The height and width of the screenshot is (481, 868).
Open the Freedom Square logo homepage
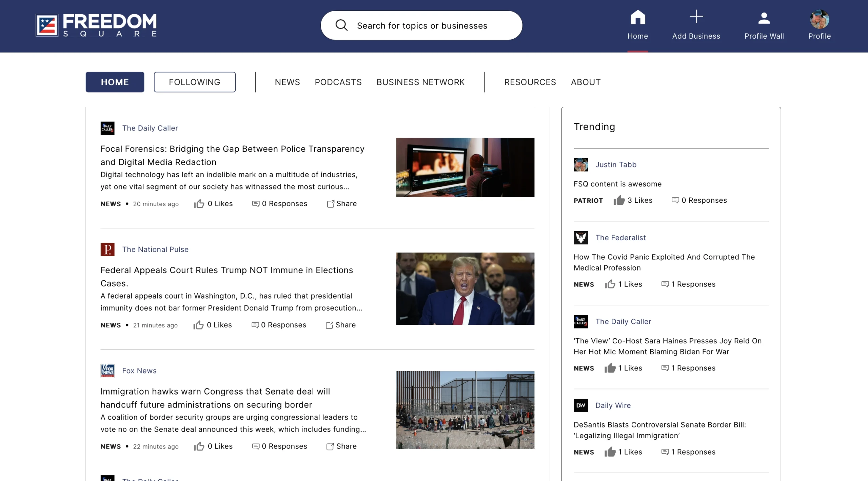96,25
